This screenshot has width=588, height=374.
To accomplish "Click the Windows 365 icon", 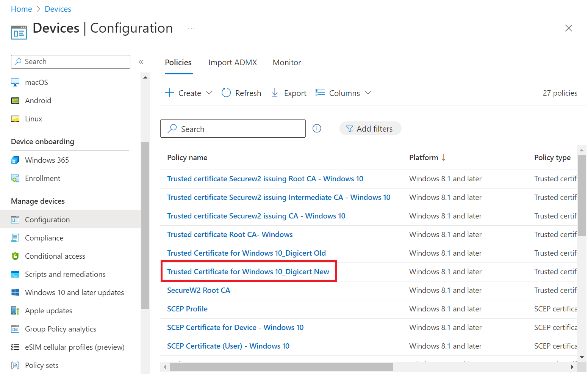I will point(15,160).
